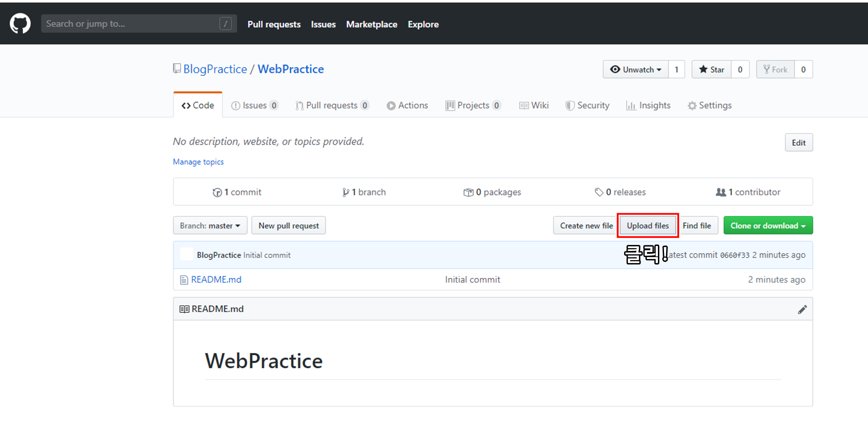Click New pull request button
The width and height of the screenshot is (868, 421).
(x=289, y=225)
